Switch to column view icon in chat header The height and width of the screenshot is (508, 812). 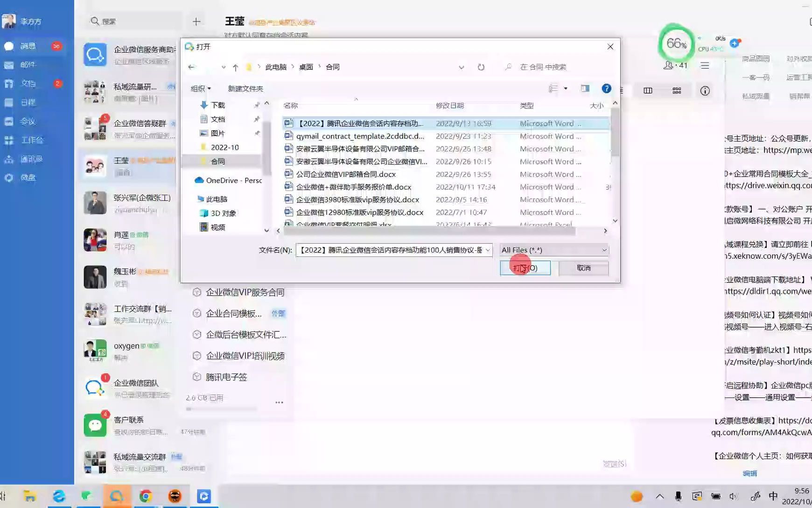pos(648,91)
